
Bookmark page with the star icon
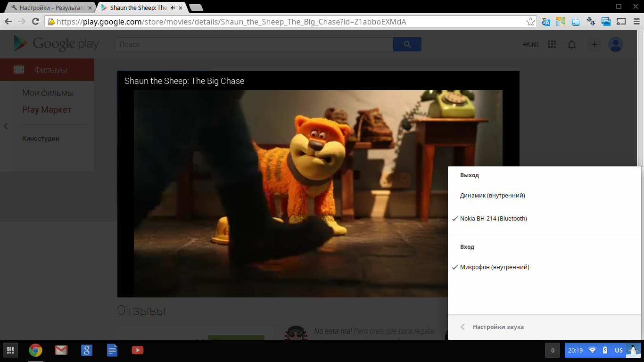[x=530, y=22]
